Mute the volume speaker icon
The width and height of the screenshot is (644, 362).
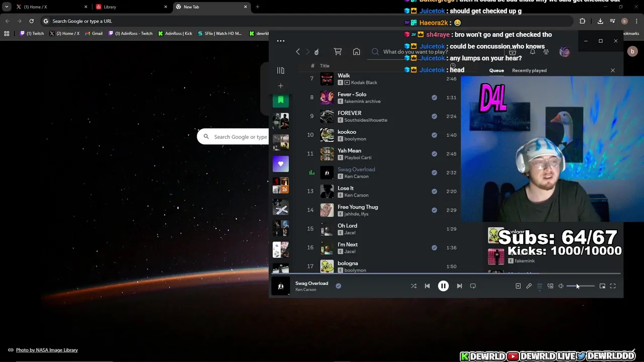click(561, 286)
